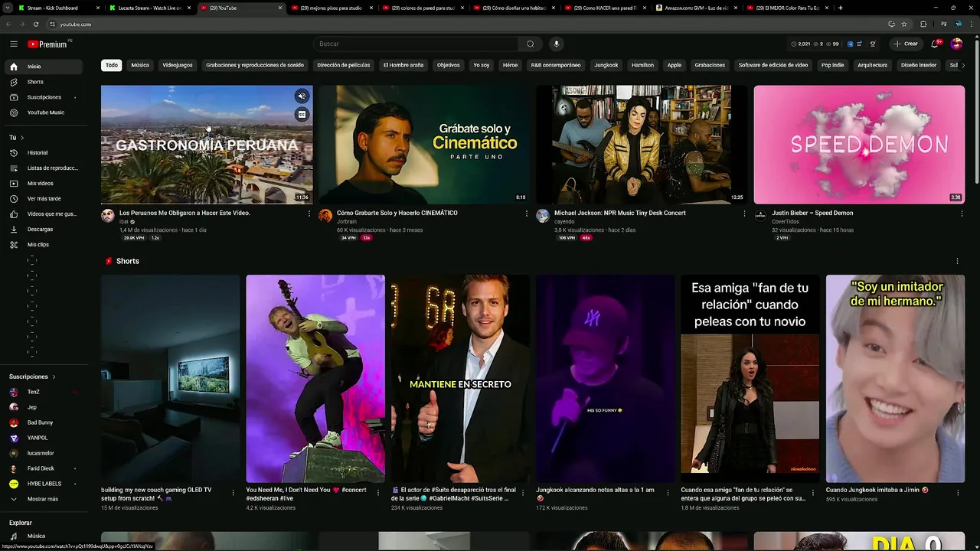Open options for couch gaming OLED short
This screenshot has width=980, height=551.
point(234,493)
